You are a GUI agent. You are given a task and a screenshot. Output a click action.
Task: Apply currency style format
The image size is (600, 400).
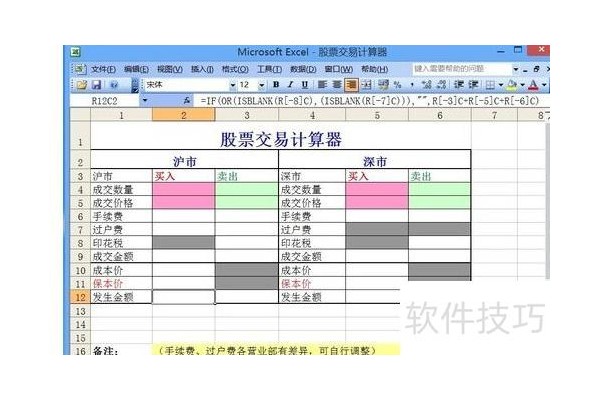point(383,85)
